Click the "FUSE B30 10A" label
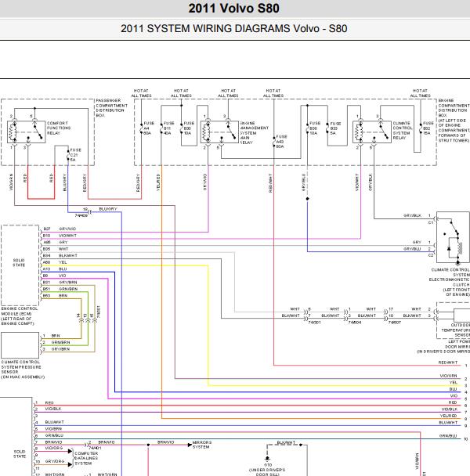The width and height of the screenshot is (470, 476). click(x=189, y=128)
